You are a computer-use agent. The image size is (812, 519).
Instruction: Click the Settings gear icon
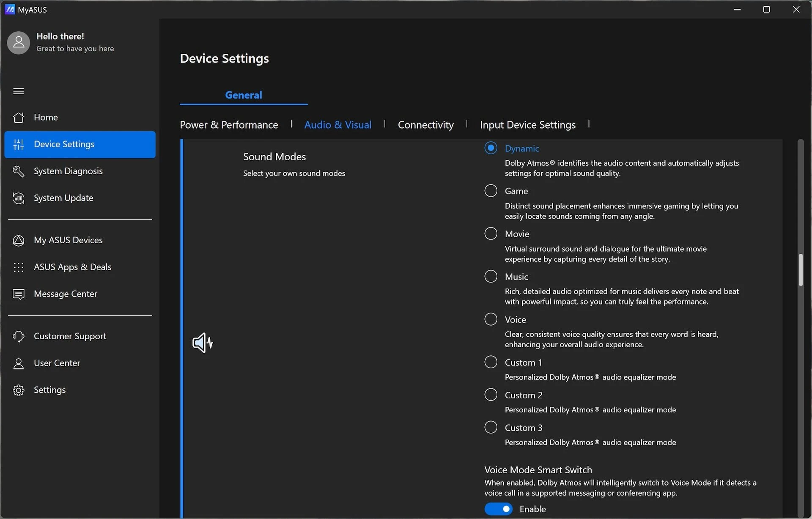click(18, 390)
